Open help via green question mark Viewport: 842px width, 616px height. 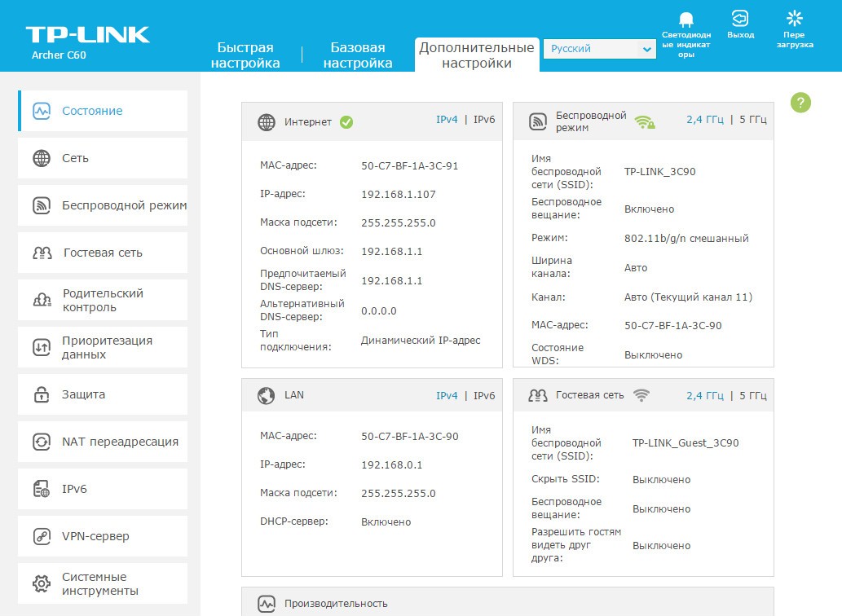800,103
